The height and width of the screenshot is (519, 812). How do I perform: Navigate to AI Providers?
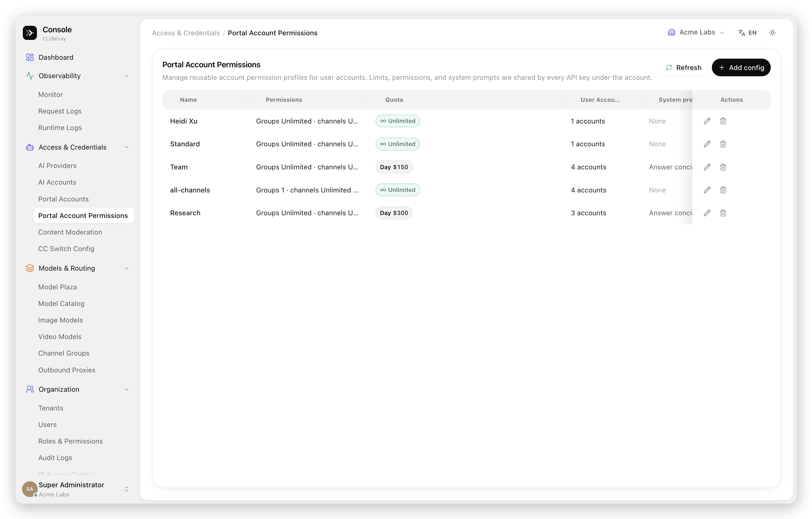57,166
